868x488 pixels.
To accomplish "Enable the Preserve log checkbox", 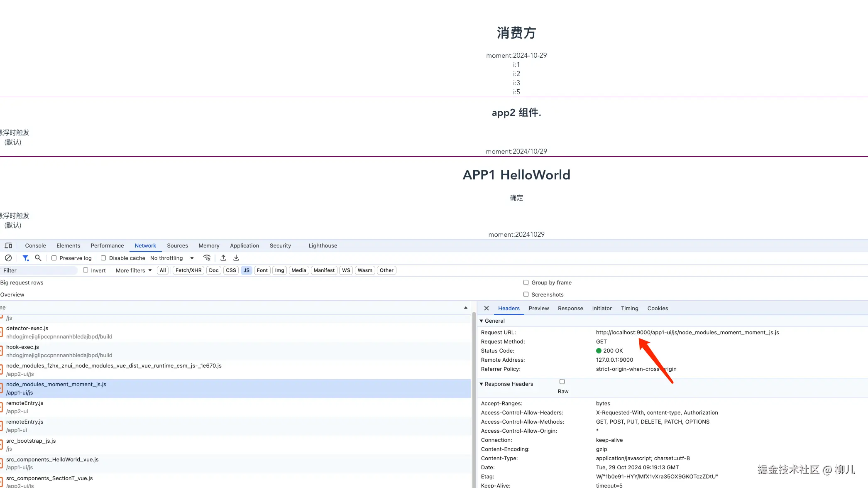I will pos(54,258).
